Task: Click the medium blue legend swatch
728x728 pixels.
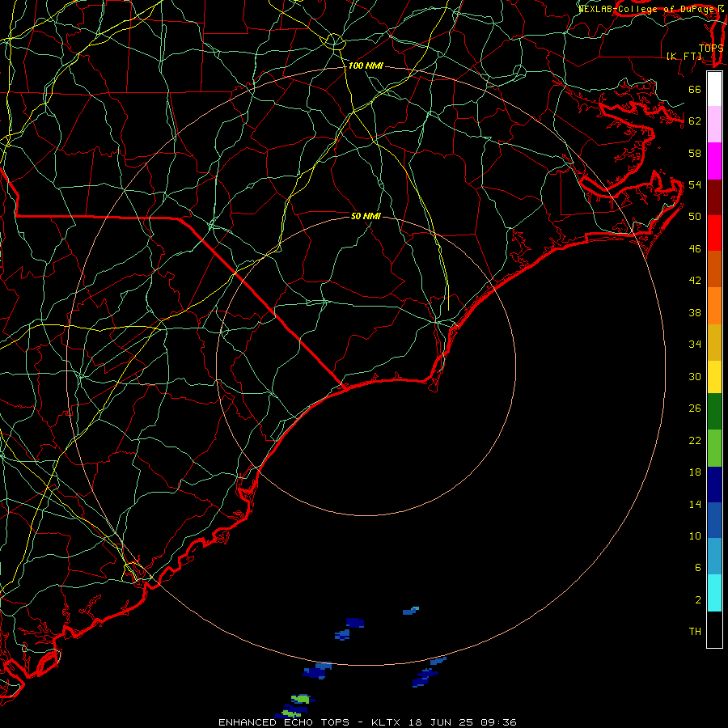Action: 714,520
